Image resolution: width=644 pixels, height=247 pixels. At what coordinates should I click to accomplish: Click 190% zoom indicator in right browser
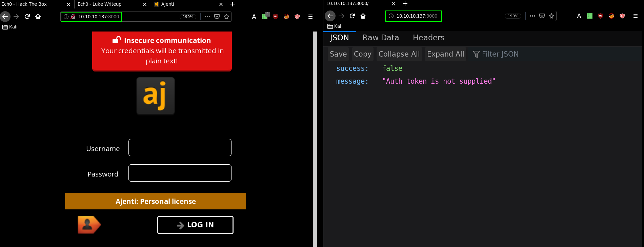pos(513,16)
